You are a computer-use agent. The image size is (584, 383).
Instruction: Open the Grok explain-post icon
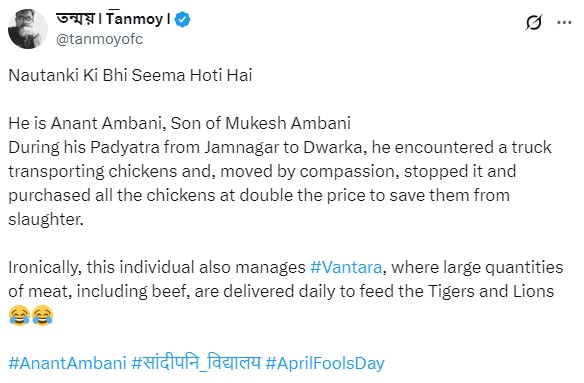(x=534, y=23)
